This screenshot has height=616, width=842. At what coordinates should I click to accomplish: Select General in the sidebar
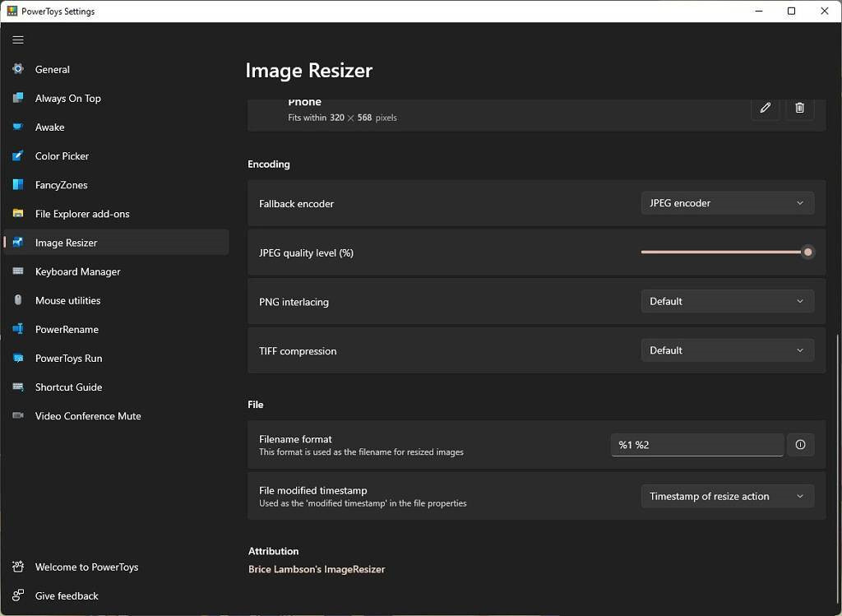(52, 70)
